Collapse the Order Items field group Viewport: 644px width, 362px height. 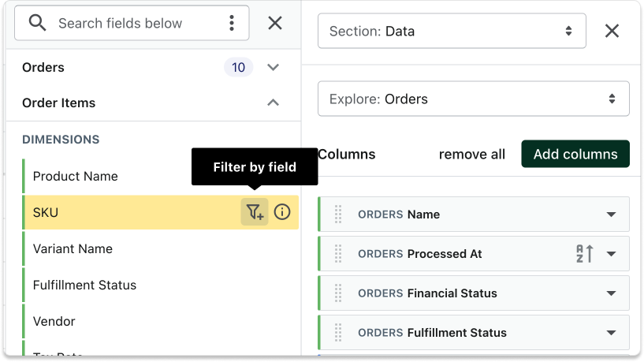274,103
